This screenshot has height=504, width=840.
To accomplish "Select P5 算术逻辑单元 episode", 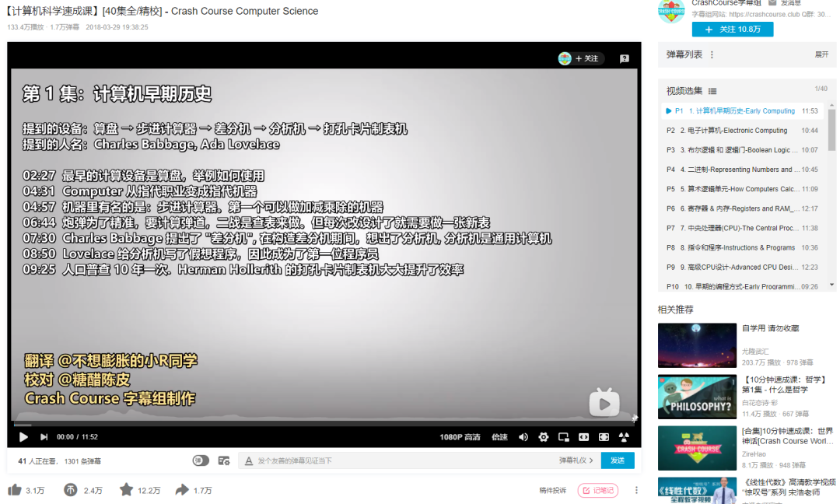I will coord(742,189).
